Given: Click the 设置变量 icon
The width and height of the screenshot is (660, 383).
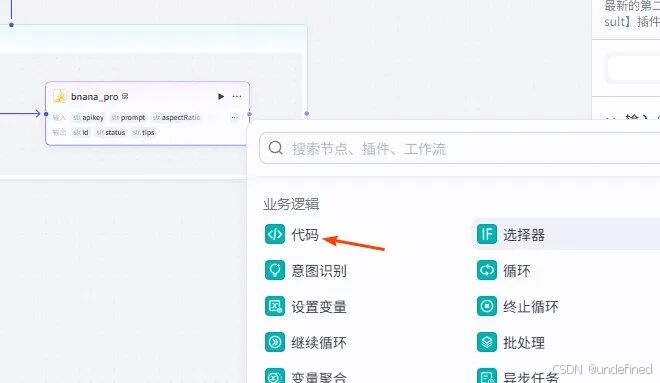Looking at the screenshot, I should click(x=275, y=306).
